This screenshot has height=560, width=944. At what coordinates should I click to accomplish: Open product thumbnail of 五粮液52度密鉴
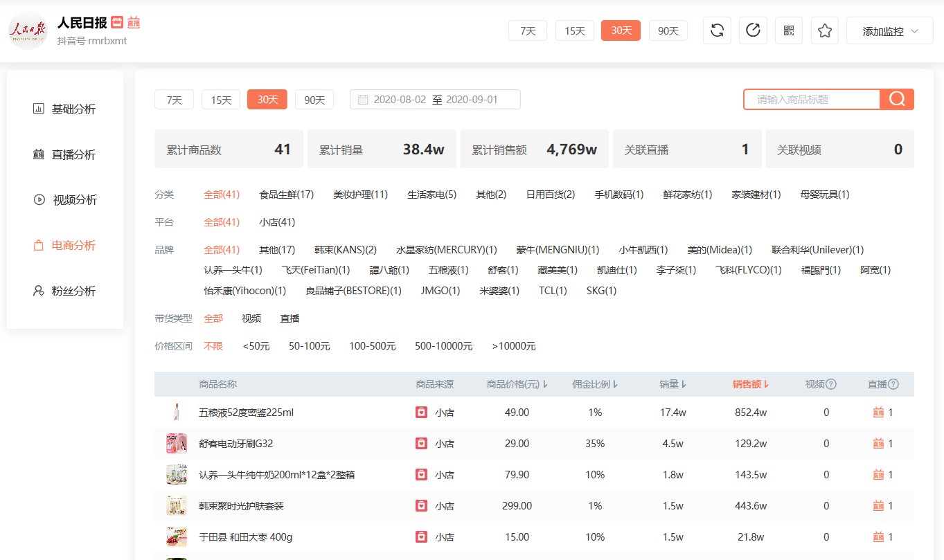177,412
